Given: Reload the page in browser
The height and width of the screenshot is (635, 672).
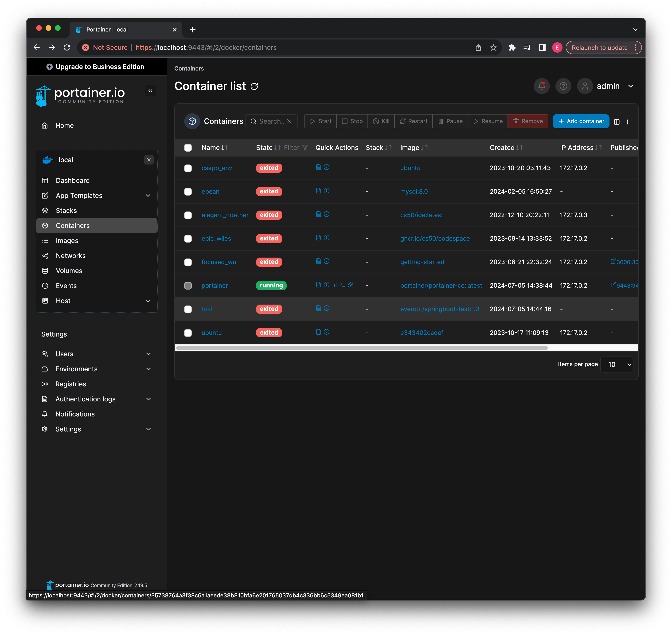Looking at the screenshot, I should point(67,48).
